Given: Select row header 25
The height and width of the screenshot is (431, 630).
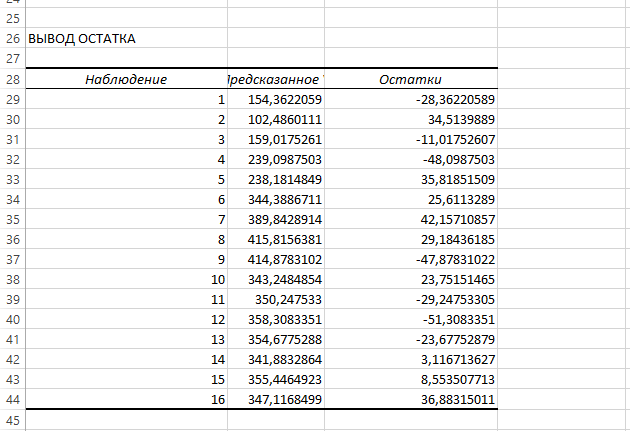Looking at the screenshot, I should pos(12,18).
